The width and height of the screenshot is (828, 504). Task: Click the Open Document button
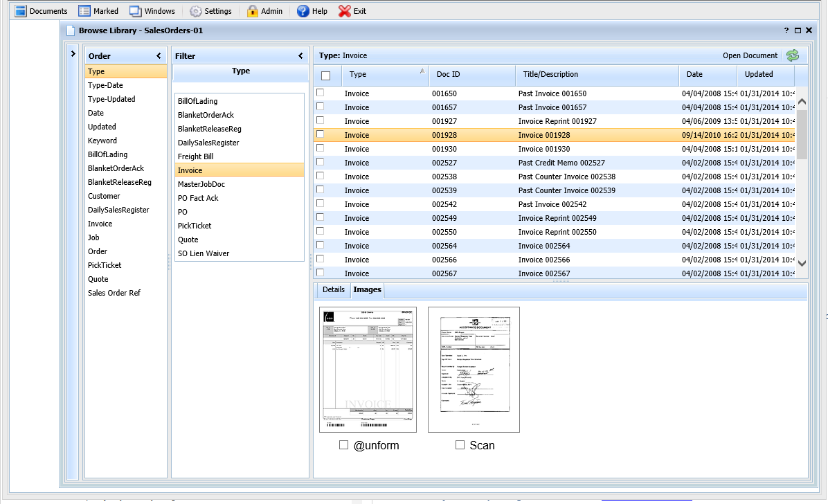[x=750, y=55]
